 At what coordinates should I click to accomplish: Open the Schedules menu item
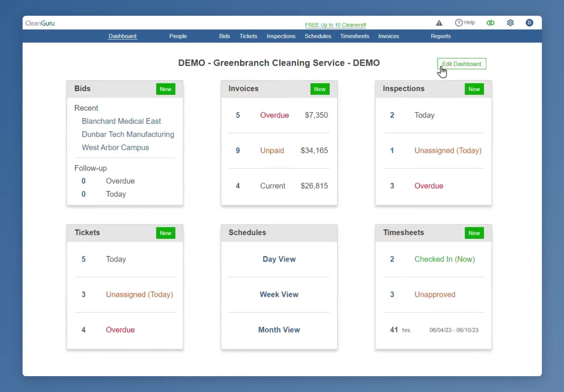point(318,36)
